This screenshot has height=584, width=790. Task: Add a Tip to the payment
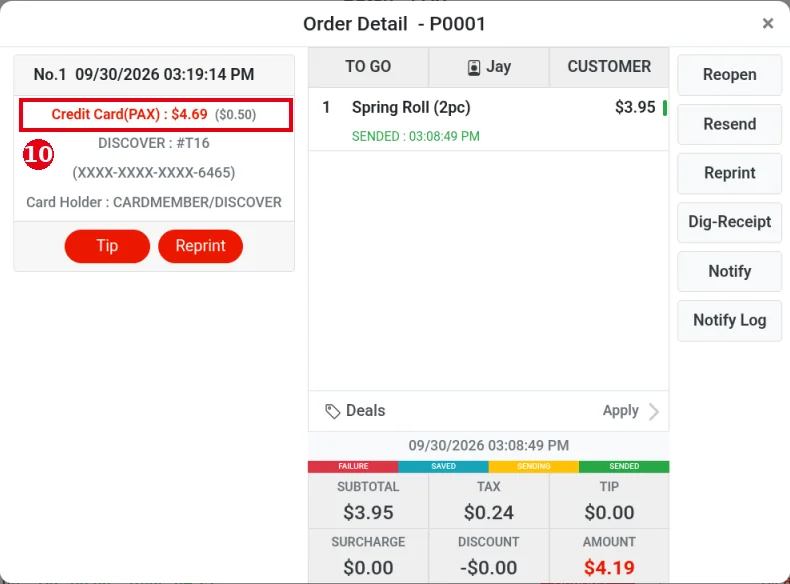107,246
